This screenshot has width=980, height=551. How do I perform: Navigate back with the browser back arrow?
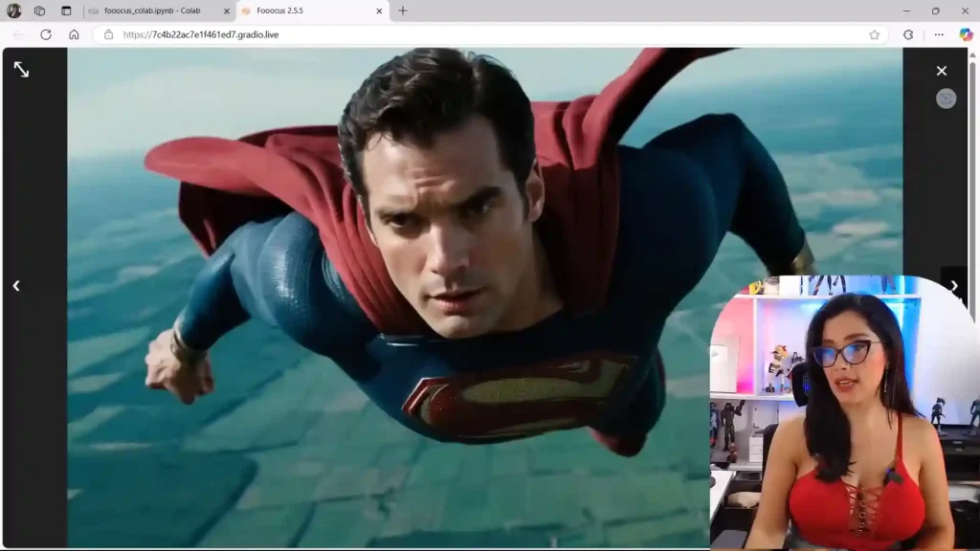coord(16,34)
